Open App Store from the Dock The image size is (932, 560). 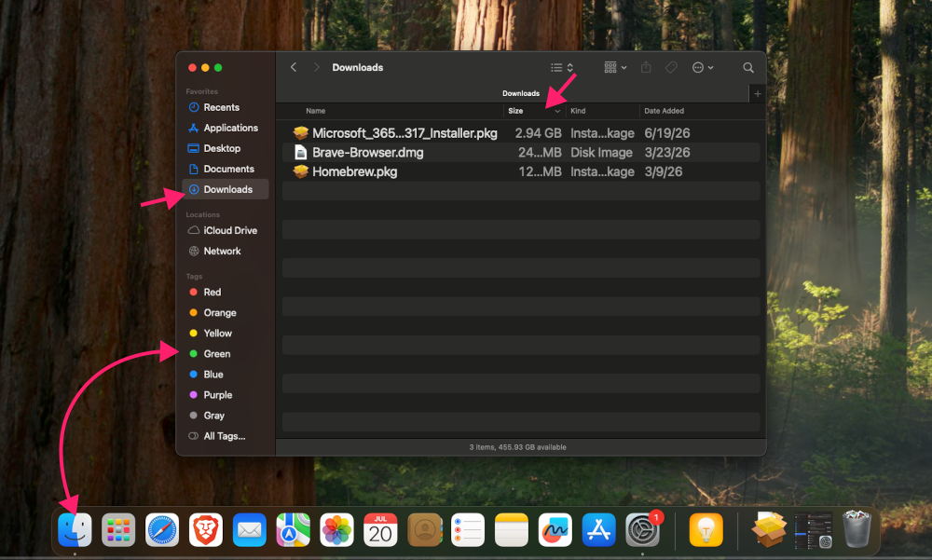point(598,529)
